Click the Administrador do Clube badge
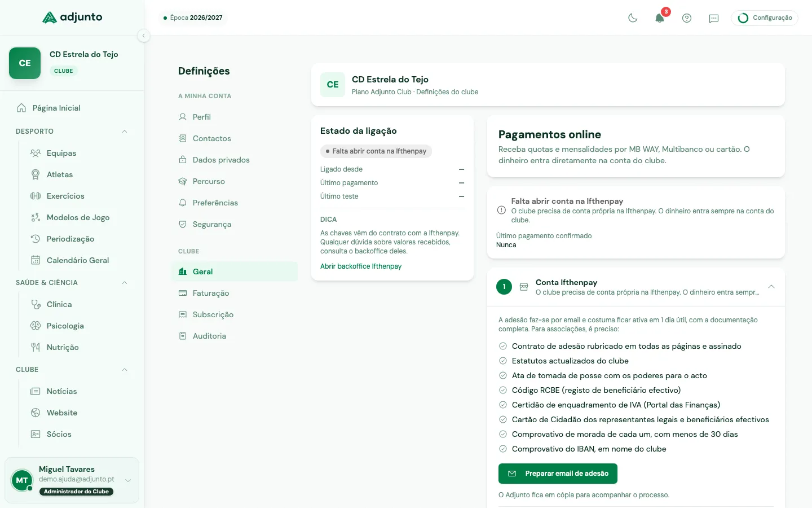Viewport: 812px width, 508px height. click(x=76, y=492)
